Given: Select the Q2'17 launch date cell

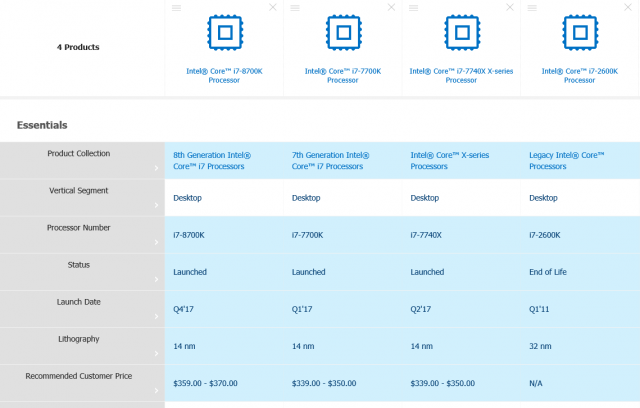Looking at the screenshot, I should point(461,309).
